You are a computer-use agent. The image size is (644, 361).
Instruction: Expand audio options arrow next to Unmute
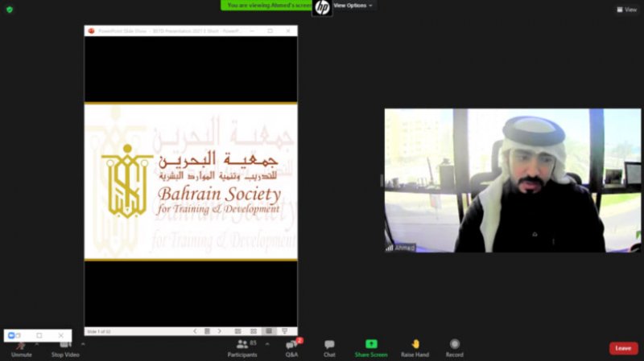click(37, 344)
